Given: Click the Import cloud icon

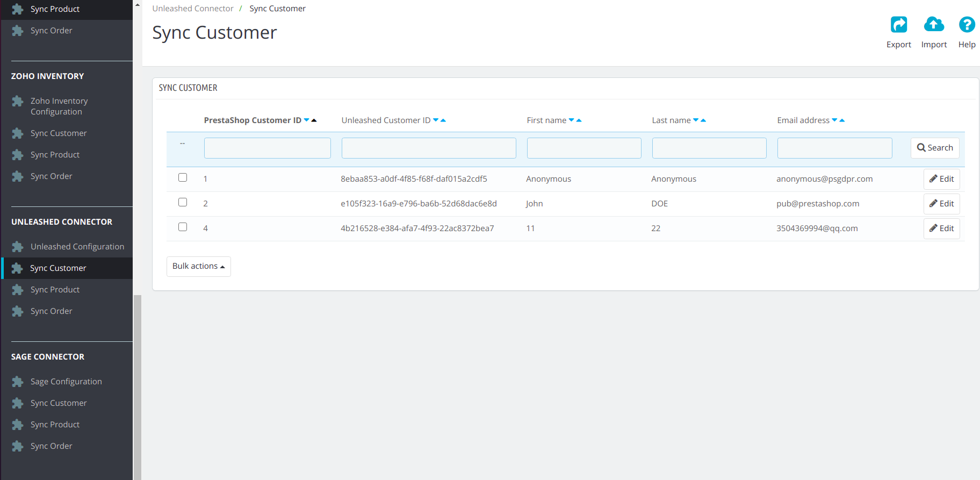Looking at the screenshot, I should tap(934, 25).
